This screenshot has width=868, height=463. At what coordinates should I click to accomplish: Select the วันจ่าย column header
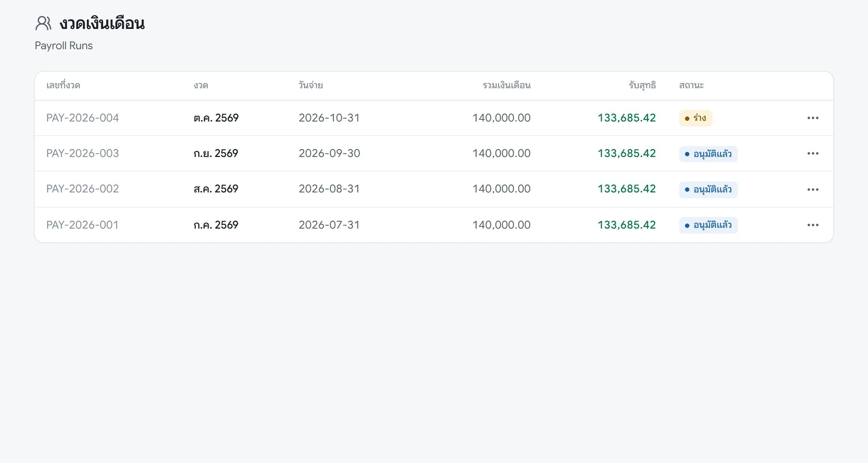tap(311, 85)
